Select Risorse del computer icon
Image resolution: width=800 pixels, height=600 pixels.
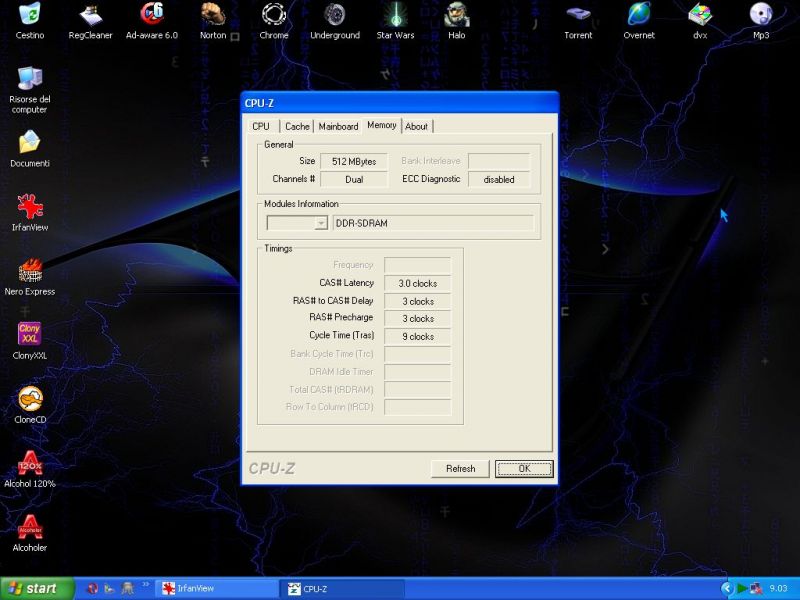[30, 89]
